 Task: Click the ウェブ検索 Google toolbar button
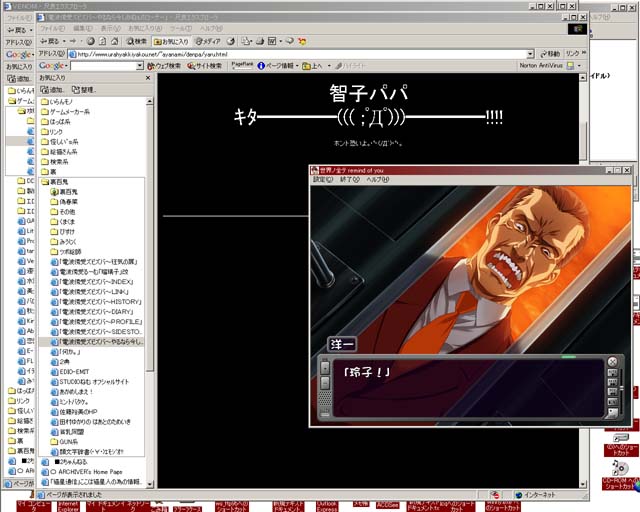(x=164, y=66)
